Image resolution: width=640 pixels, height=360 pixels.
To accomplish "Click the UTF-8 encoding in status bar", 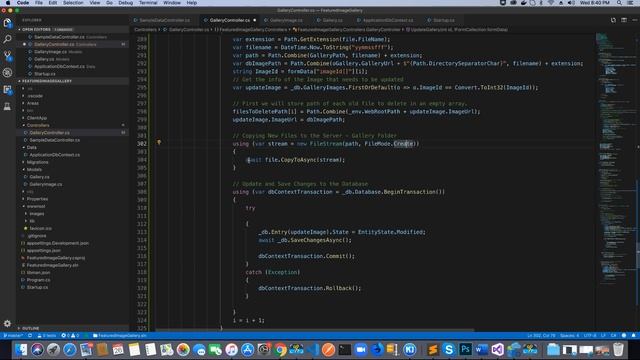I will 590,336.
